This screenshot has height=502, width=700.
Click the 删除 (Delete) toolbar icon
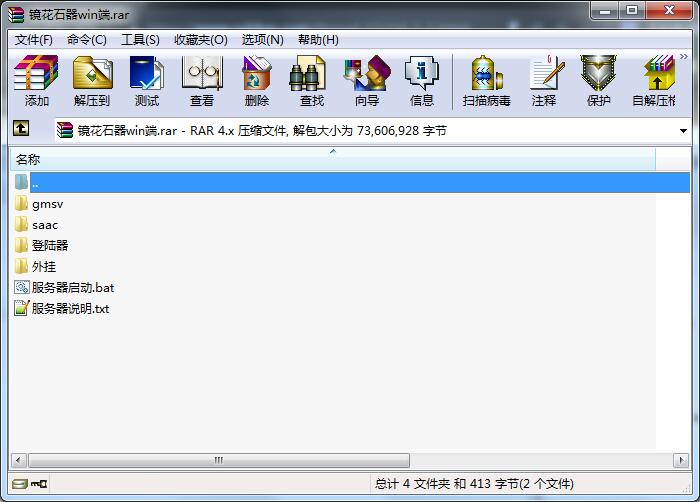[x=257, y=81]
